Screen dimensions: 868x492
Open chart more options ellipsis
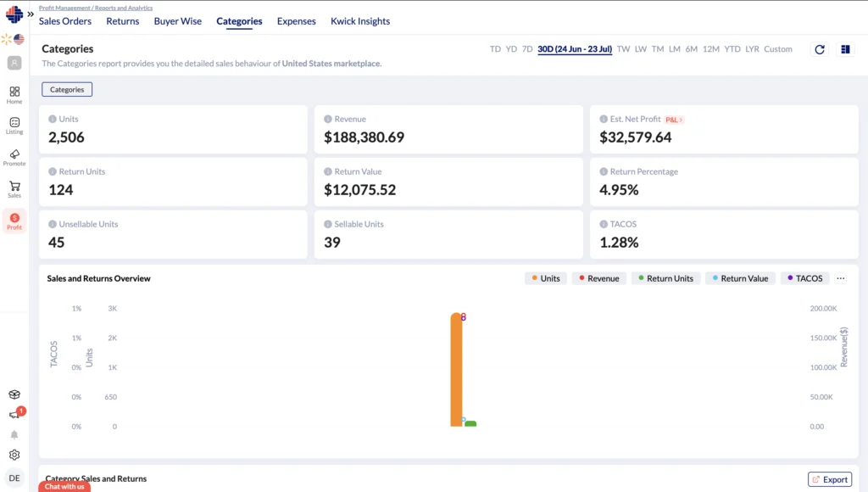[x=841, y=278]
